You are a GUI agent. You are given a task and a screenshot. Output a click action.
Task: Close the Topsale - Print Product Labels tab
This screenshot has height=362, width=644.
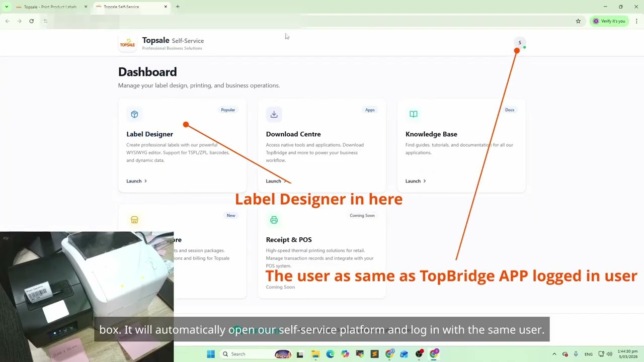point(86,7)
